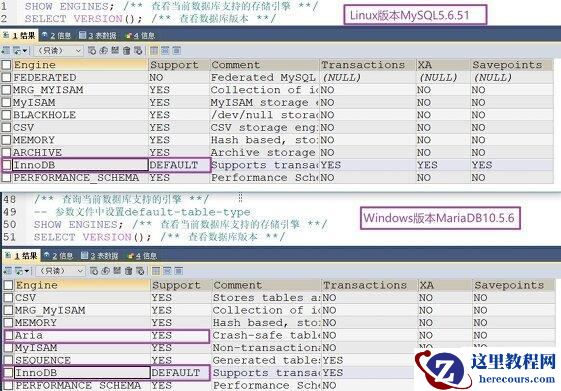Tick the SEQUENCE row checkbox
The image size is (561, 391).
[x=9, y=360]
